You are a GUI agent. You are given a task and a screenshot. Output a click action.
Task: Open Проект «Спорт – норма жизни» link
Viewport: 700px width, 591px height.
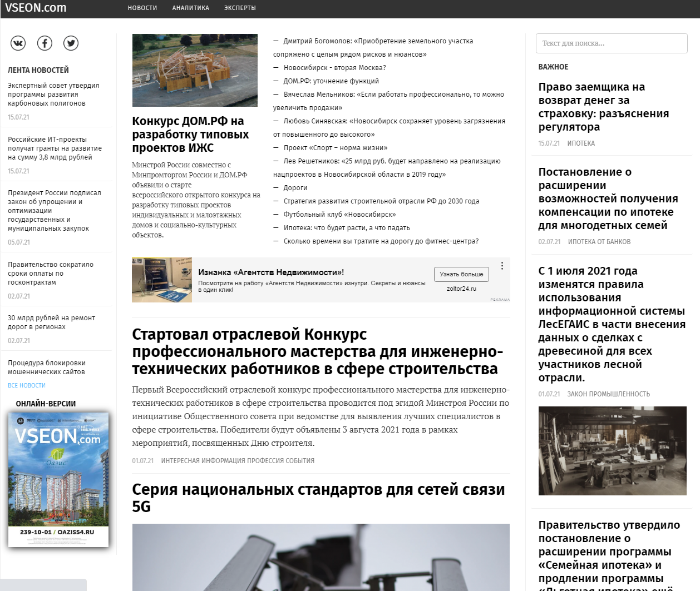(336, 148)
